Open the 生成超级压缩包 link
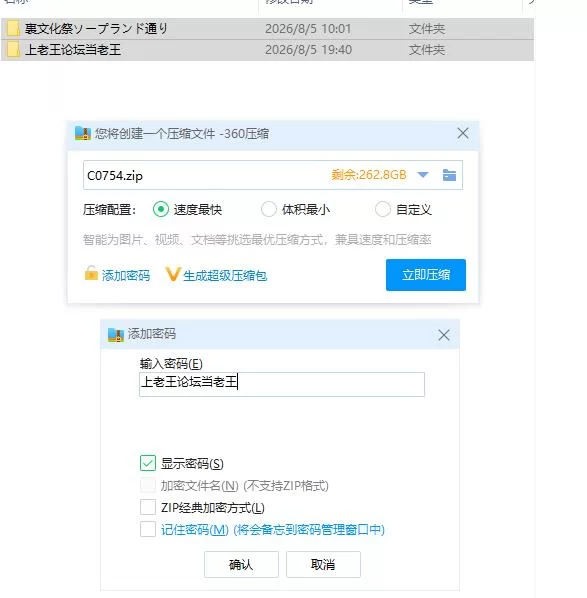The height and width of the screenshot is (598, 587). (225, 275)
